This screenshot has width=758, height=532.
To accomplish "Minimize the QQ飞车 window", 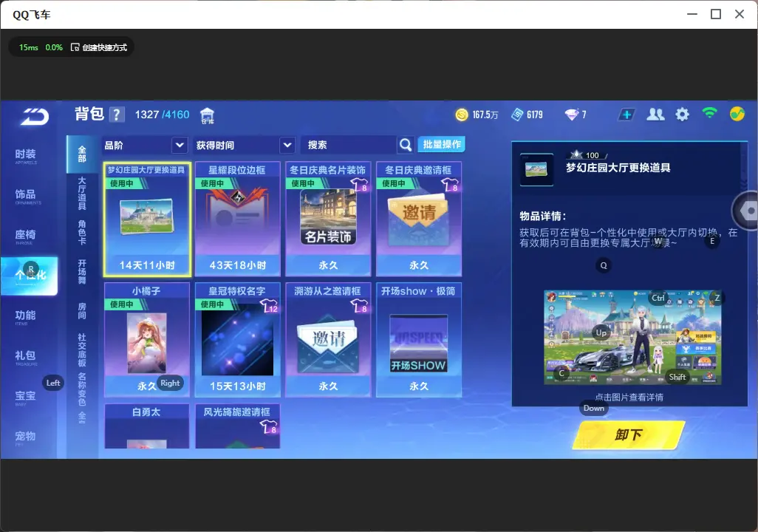I will (692, 14).
